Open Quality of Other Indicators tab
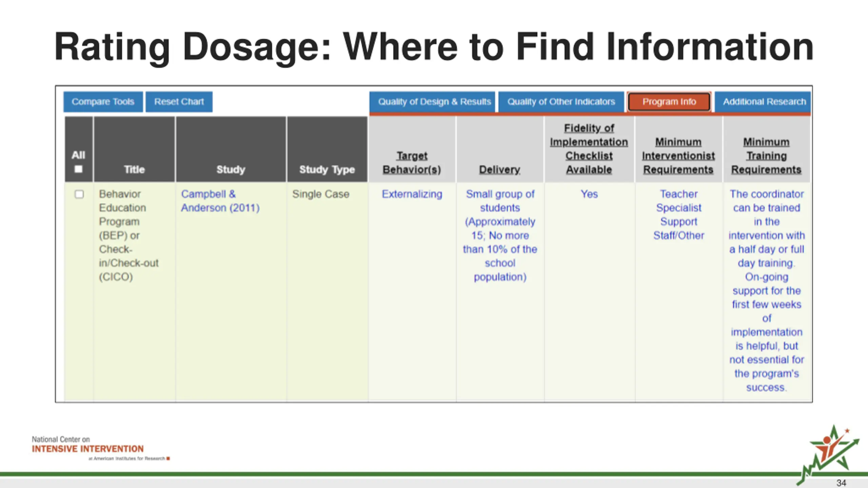Screen dimensions: 868x488 [561, 102]
